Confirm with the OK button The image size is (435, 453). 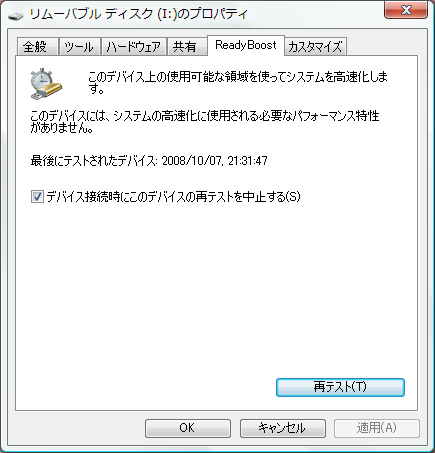coord(188,428)
